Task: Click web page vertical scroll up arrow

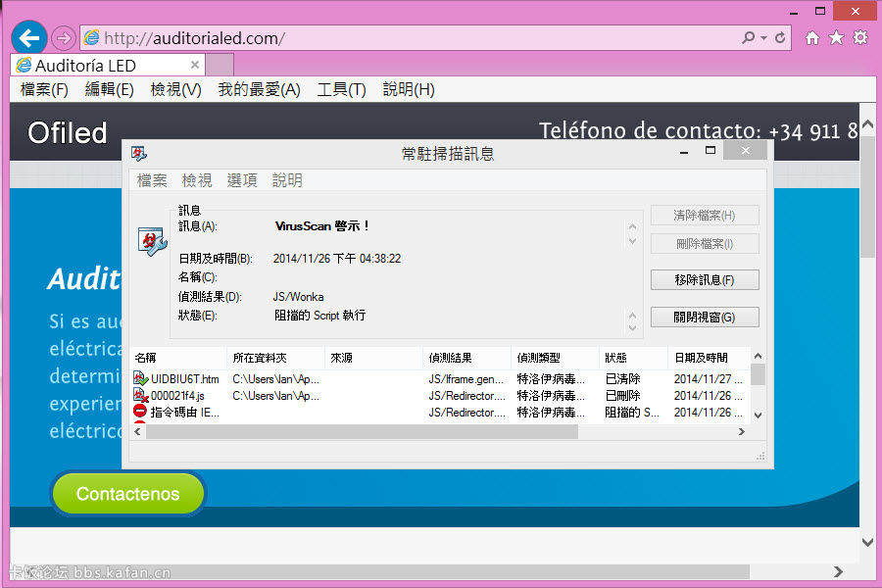Action: tap(868, 123)
